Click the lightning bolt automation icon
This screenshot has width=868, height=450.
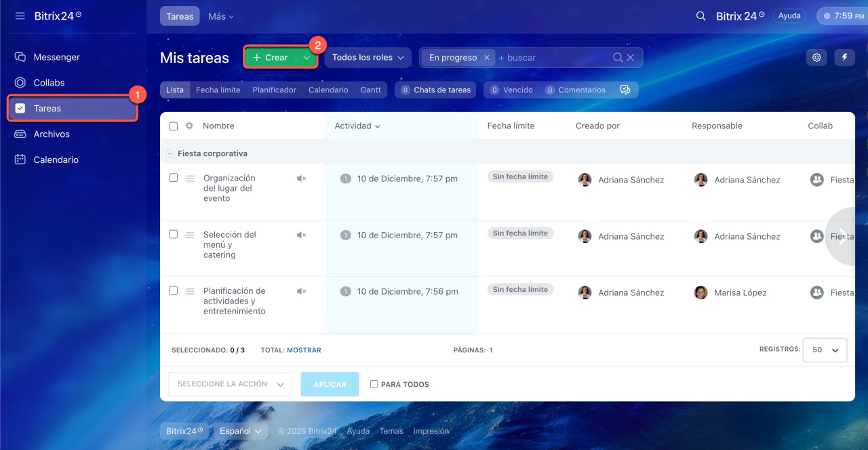tap(844, 58)
